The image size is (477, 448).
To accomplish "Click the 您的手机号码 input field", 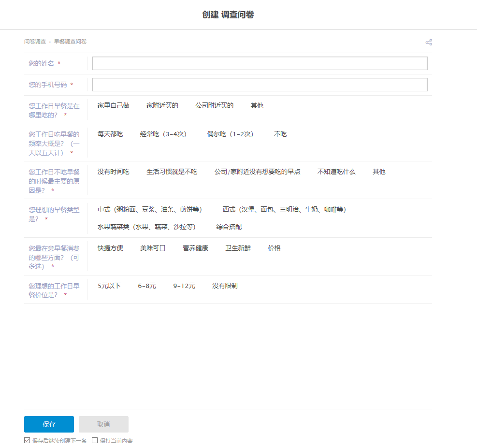I will click(x=260, y=85).
